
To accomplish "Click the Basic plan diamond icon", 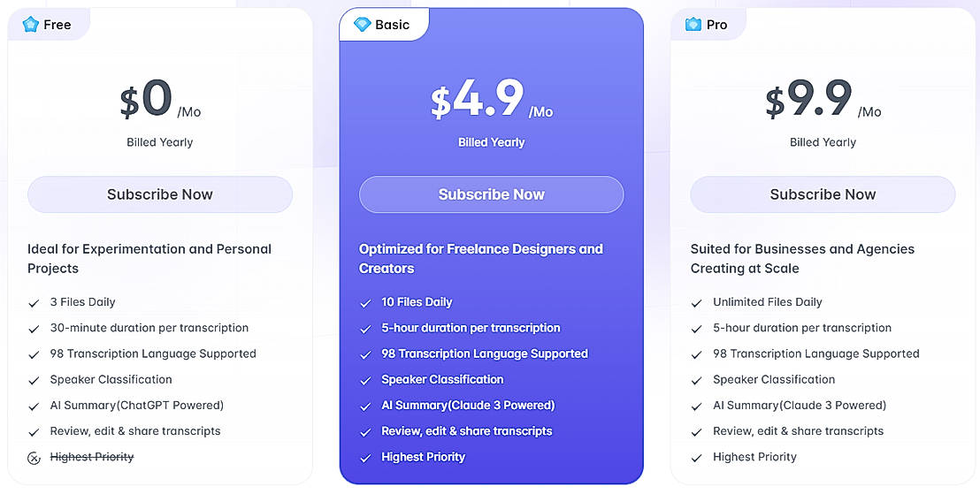I will (362, 25).
